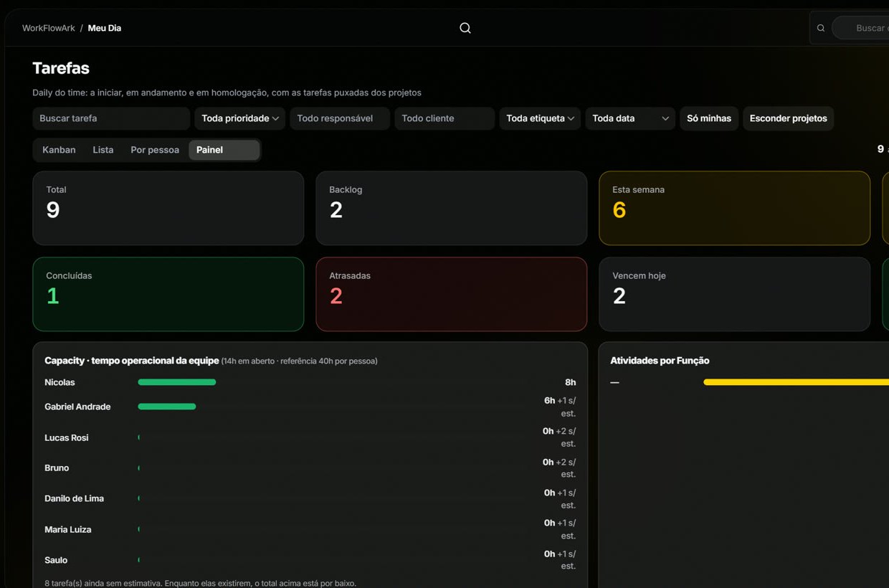Focus the top-right Buscar search box
Viewport: 889px width, 588px height.
pos(861,29)
